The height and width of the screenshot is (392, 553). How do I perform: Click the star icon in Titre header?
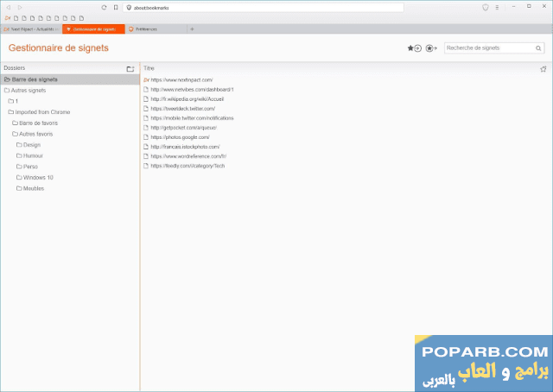click(543, 68)
